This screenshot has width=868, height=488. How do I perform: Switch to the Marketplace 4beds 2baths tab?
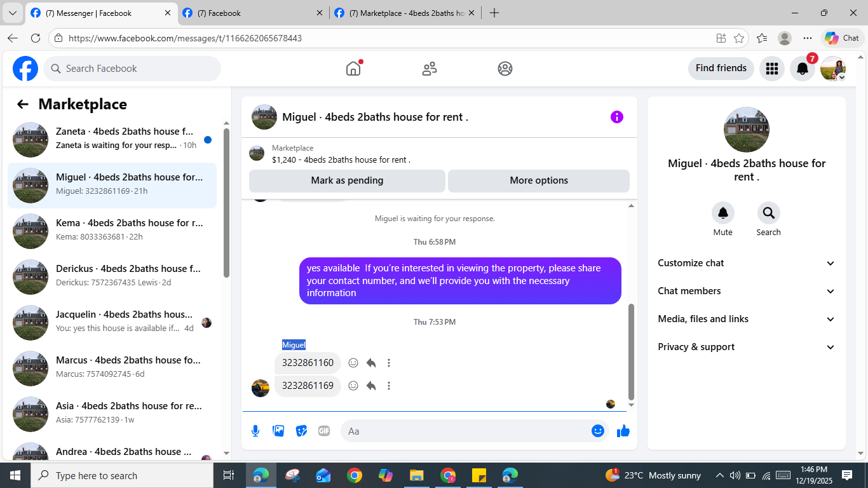point(405,13)
